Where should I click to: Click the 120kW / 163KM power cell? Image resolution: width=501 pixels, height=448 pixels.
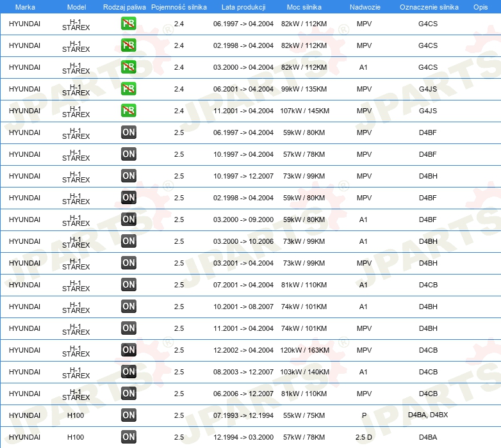[304, 350]
